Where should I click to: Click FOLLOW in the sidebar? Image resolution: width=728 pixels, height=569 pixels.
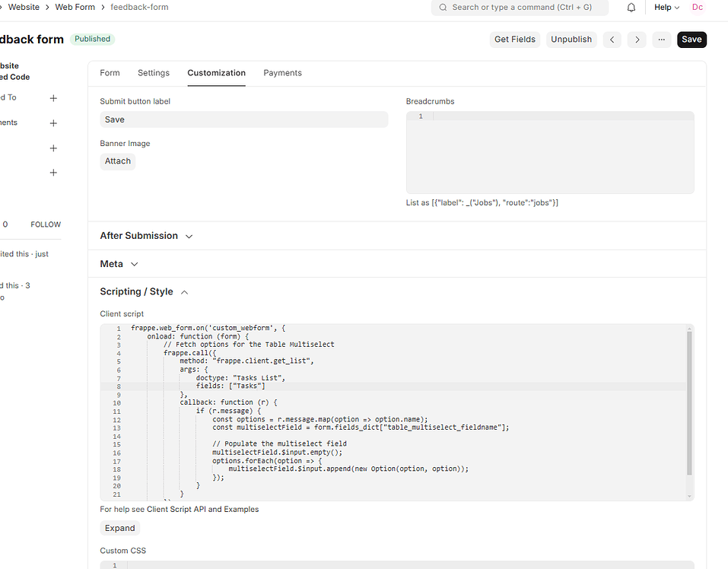pos(46,224)
